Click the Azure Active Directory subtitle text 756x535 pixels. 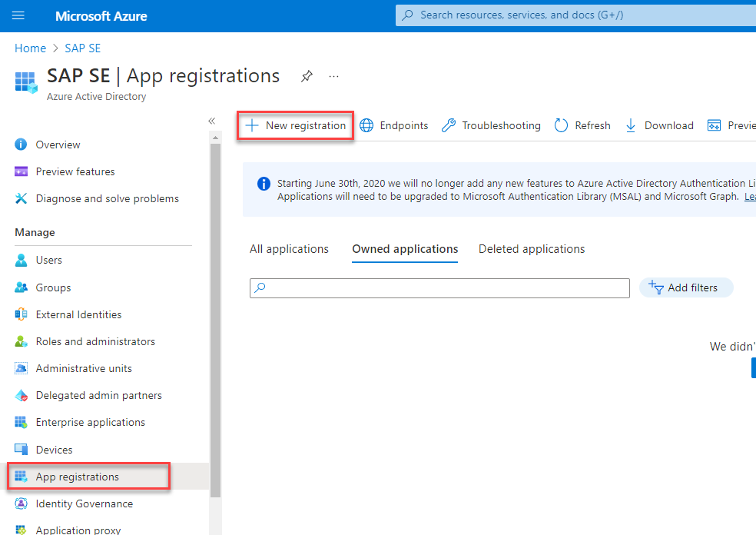[97, 97]
